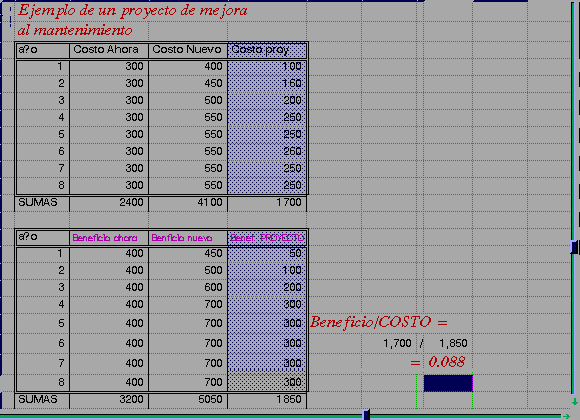Click the vertical scrollbar handle
The image size is (580, 420).
click(574, 247)
